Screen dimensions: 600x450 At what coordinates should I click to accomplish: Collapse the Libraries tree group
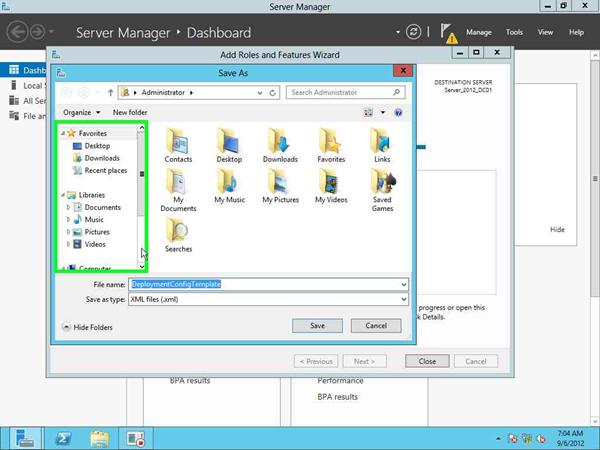(63, 195)
